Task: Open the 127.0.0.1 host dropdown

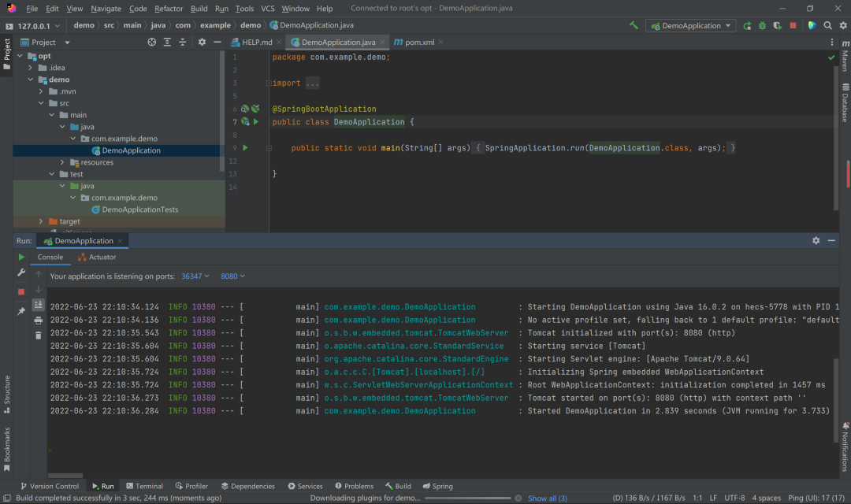Action: [33, 25]
